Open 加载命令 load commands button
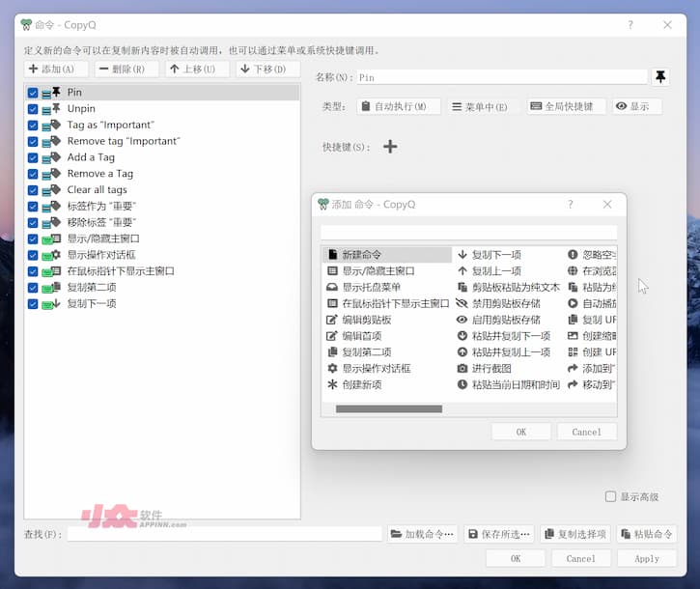 422,534
